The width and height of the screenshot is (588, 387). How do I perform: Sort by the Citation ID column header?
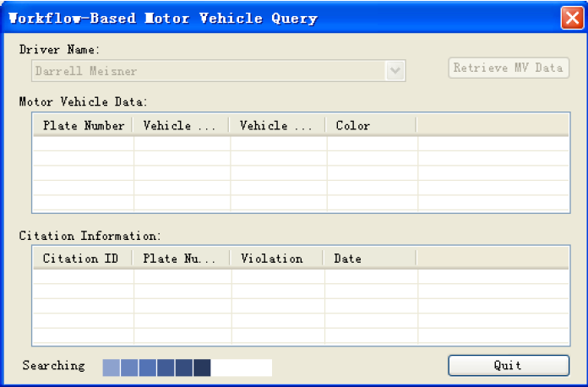tap(83, 259)
